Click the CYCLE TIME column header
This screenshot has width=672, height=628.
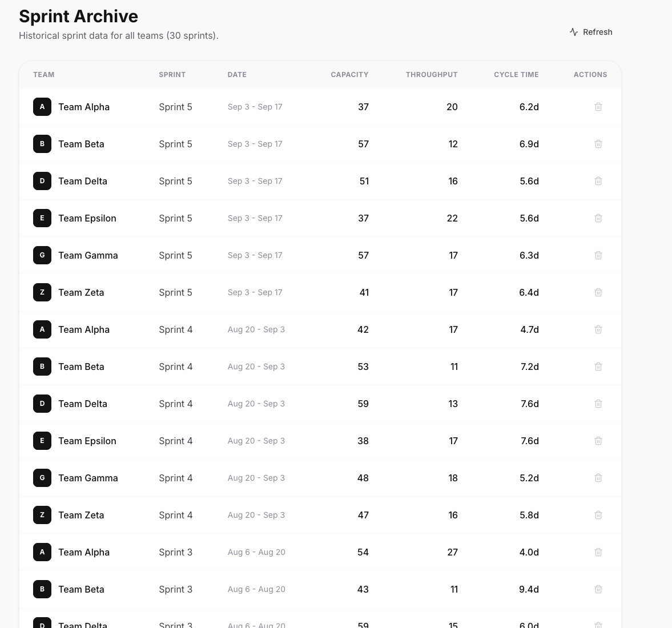click(x=516, y=75)
